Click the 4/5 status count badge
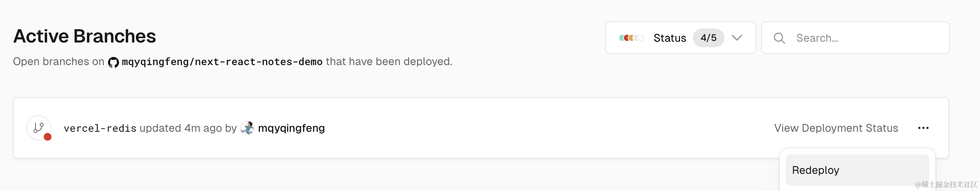This screenshot has height=191, width=980. [708, 38]
